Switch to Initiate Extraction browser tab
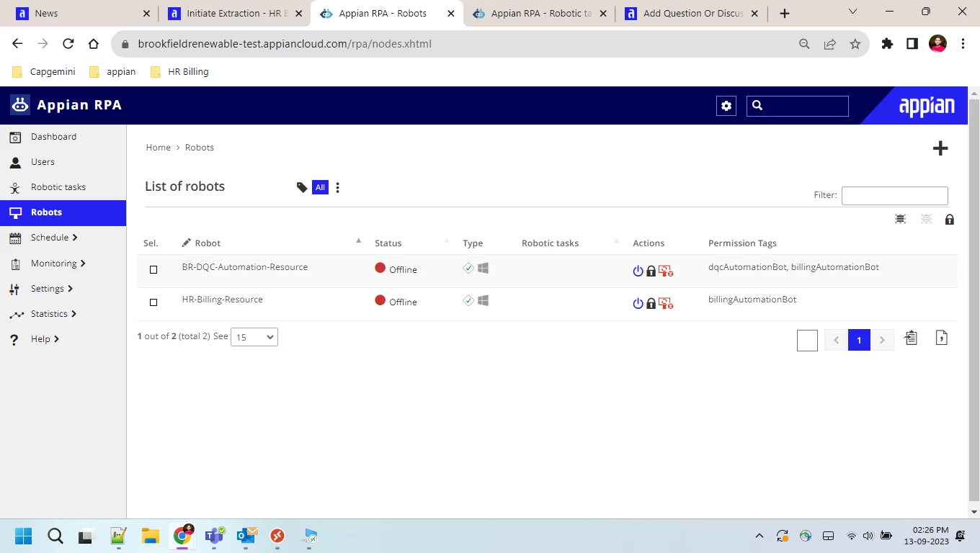The width and height of the screenshot is (980, 553). point(233,13)
